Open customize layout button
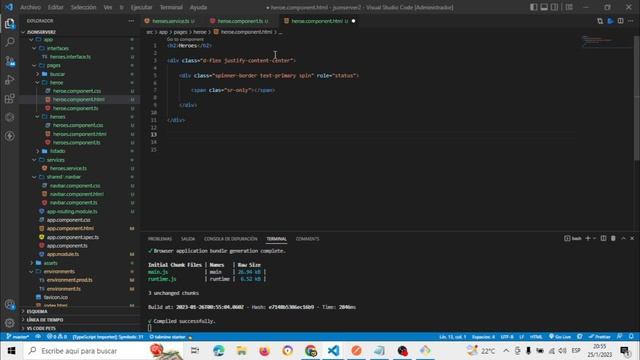Screen dimensions: 640x360 [569, 7]
